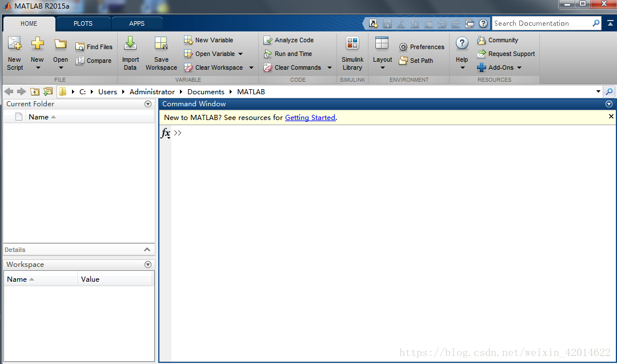Click Run and Time
Screen dimensions: 617x364
point(287,54)
